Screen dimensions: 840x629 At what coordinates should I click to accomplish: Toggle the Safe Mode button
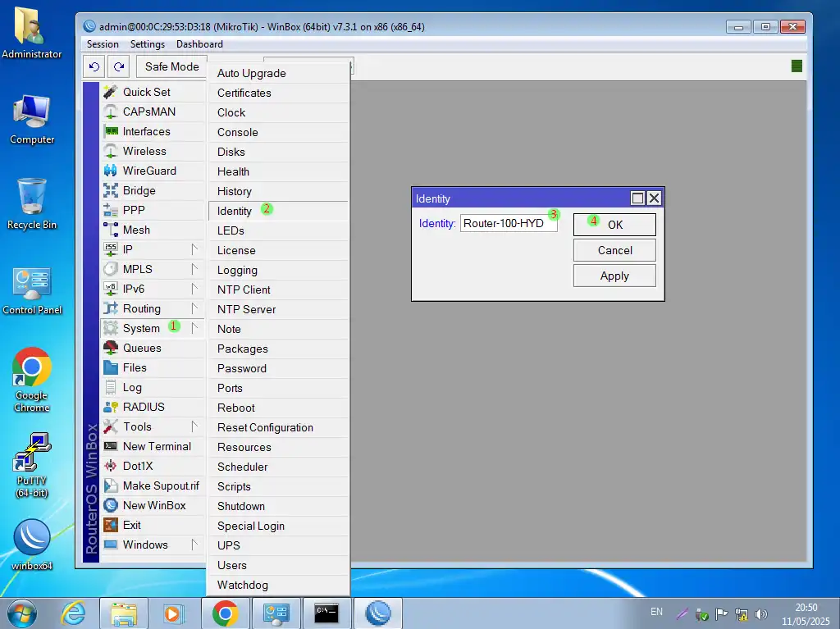(x=171, y=66)
